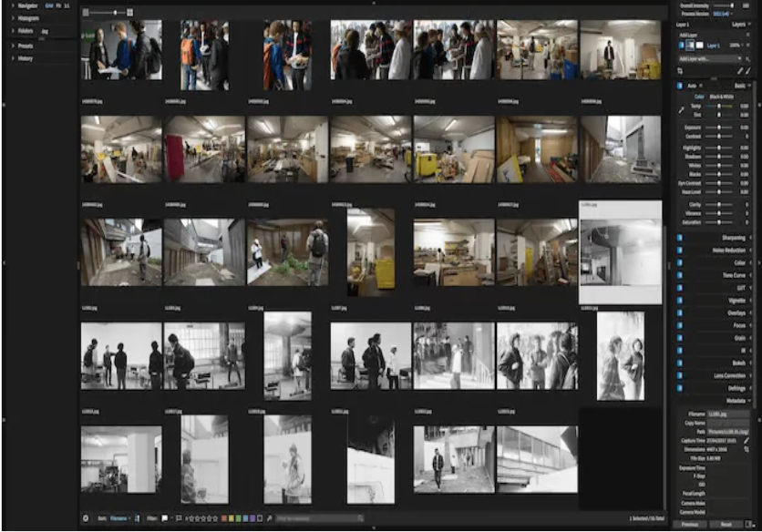This screenshot has width=762, height=532.
Task: Expand the Navigator panel
Action: [13, 5]
